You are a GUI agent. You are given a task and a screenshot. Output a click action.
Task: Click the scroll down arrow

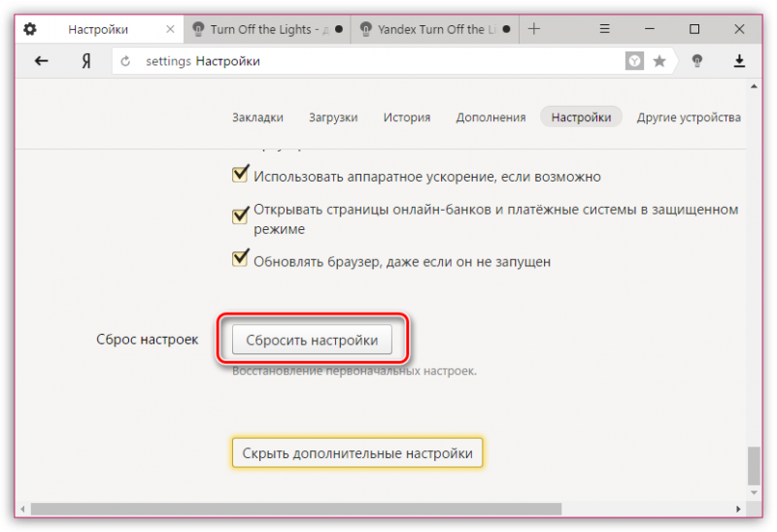click(755, 493)
